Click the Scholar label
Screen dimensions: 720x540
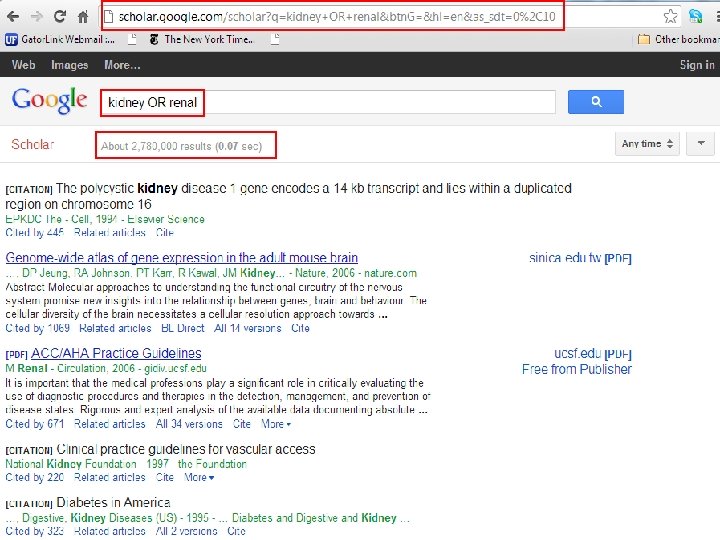pos(33,144)
